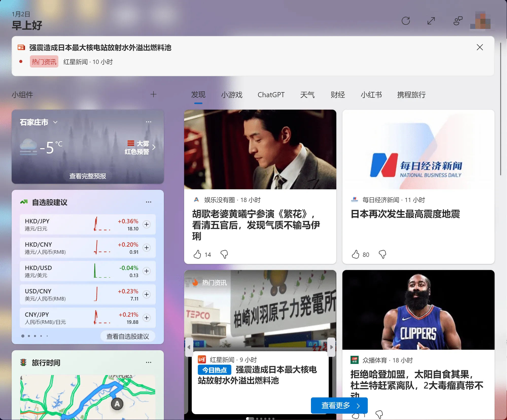
Task: Click 查看完整预报 full forecast button
Action: [x=88, y=176]
